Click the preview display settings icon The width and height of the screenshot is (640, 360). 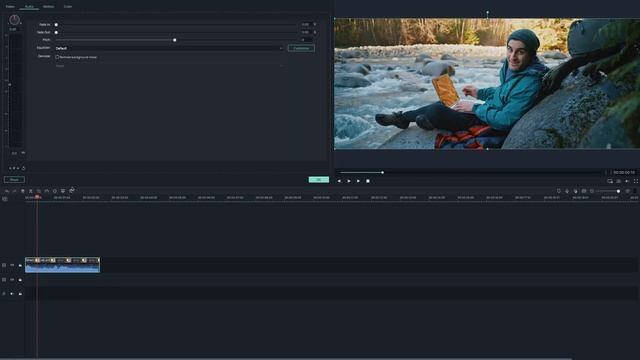click(x=610, y=181)
